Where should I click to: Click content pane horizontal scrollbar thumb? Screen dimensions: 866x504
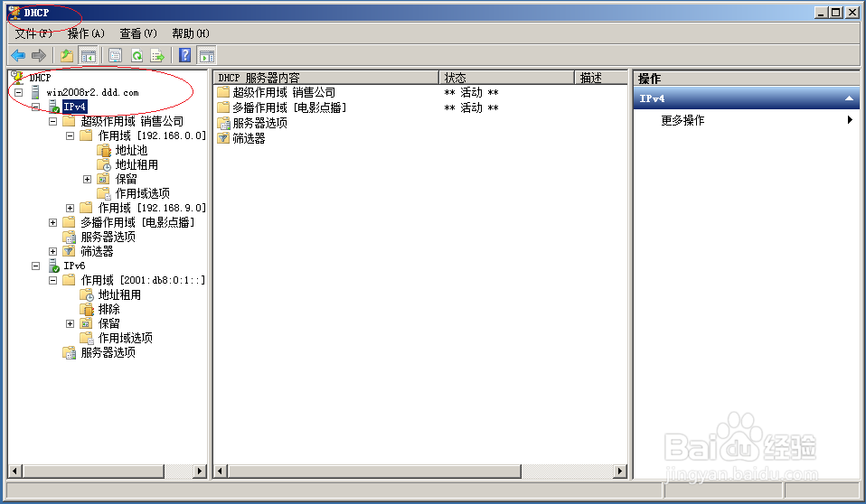click(374, 471)
